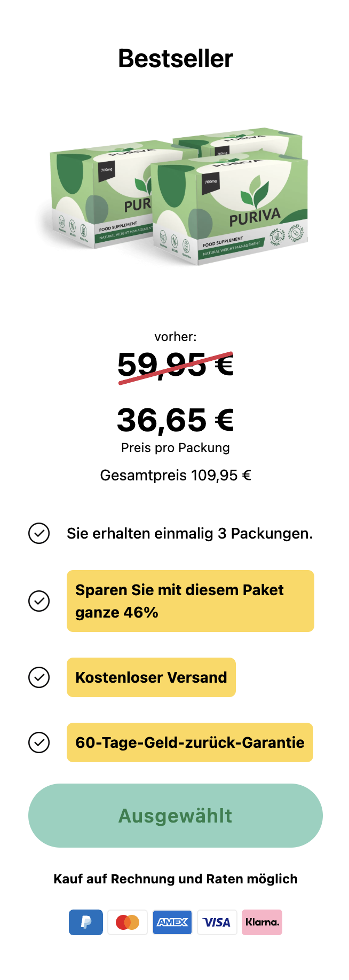Viewport: 349px width, 980px height.
Task: Click checkmark icon beside Kostenloser Versand
Action: (x=39, y=677)
